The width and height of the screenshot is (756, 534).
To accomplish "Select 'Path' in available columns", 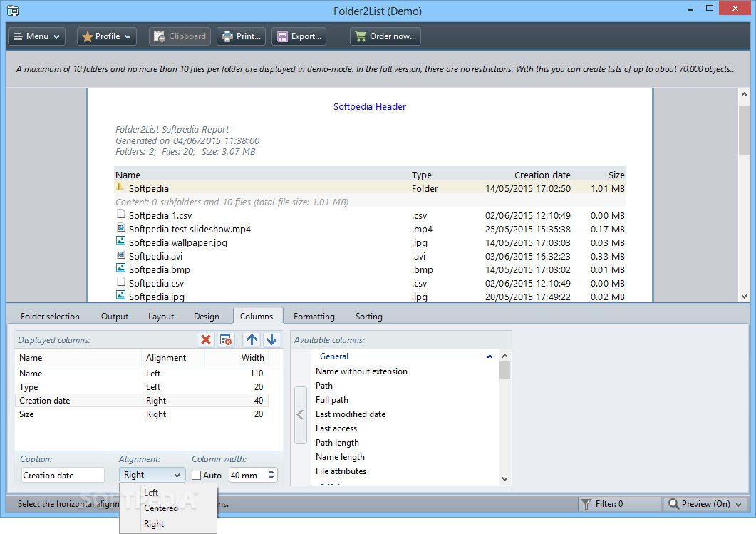I will pyautogui.click(x=324, y=386).
